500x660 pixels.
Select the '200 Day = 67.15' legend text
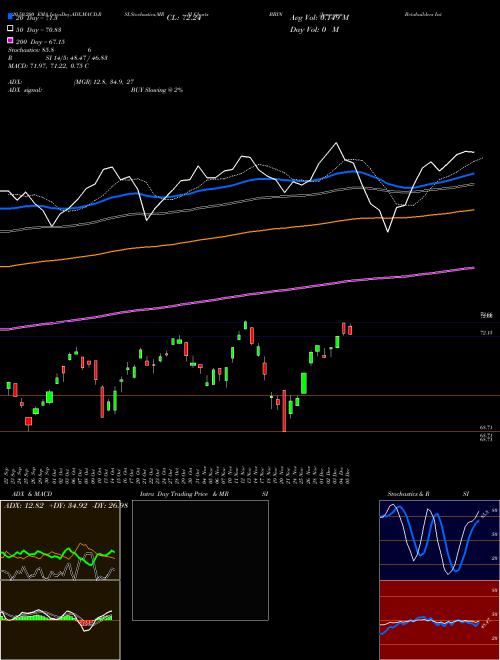tap(40, 42)
